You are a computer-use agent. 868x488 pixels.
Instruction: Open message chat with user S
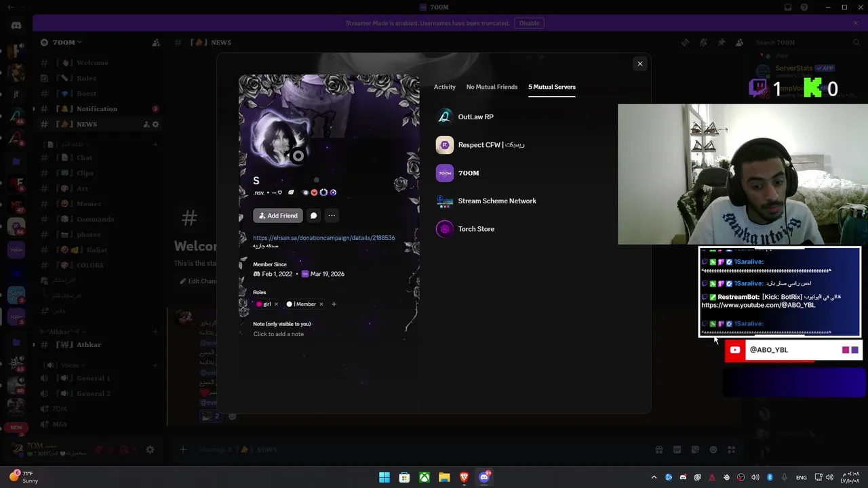pos(313,216)
